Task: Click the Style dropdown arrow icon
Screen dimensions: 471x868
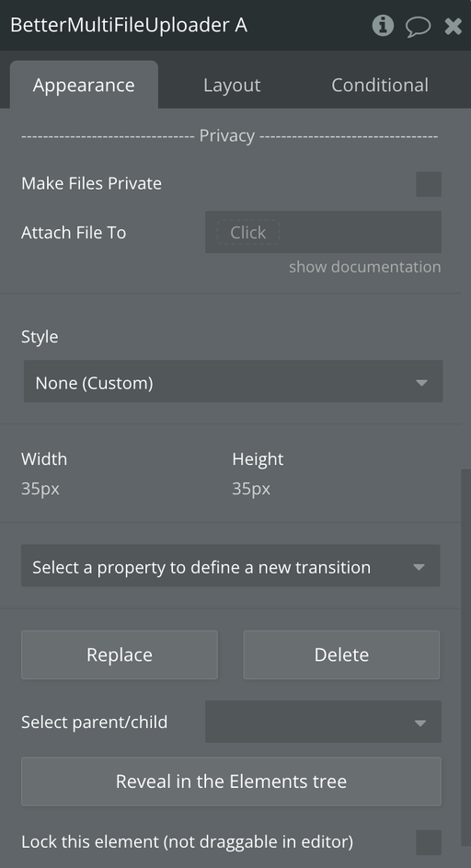Action: [x=421, y=383]
